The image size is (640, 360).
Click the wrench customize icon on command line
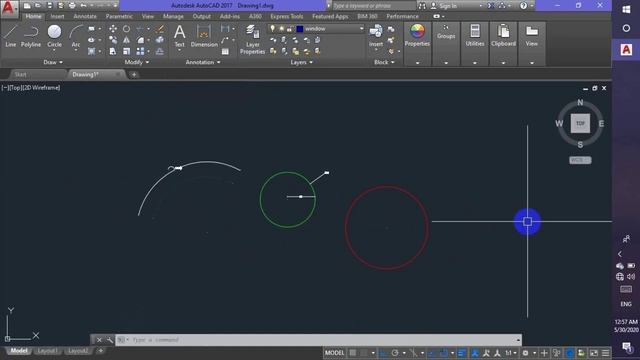[x=109, y=340]
